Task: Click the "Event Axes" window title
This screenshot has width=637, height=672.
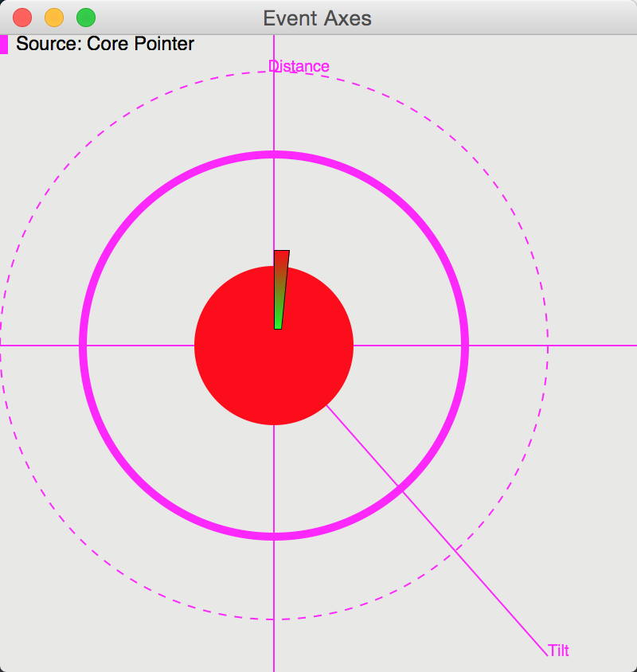Action: tap(317, 18)
